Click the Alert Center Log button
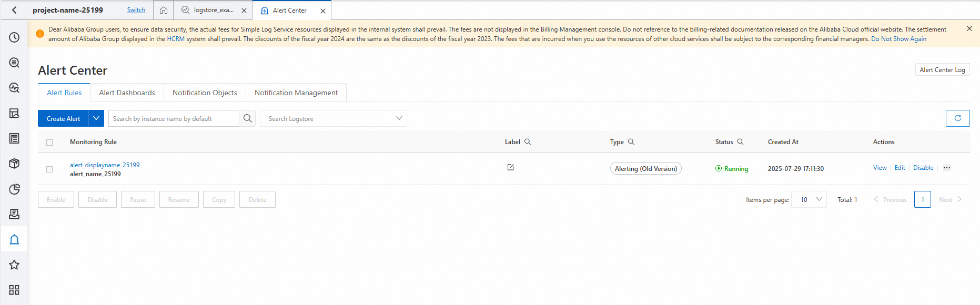 click(942, 70)
